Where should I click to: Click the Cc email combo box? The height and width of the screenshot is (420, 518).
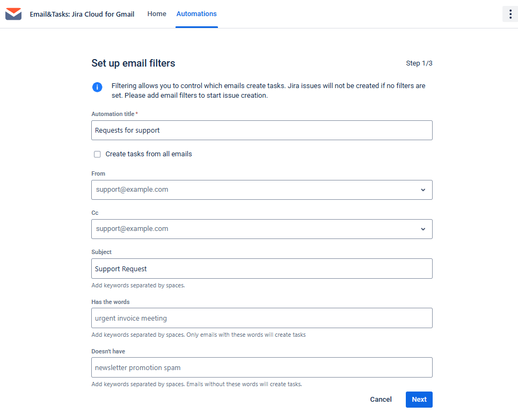tap(252, 229)
